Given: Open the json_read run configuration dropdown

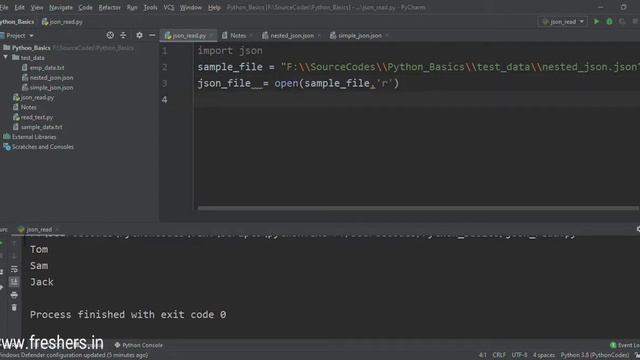Looking at the screenshot, I should point(563,22).
